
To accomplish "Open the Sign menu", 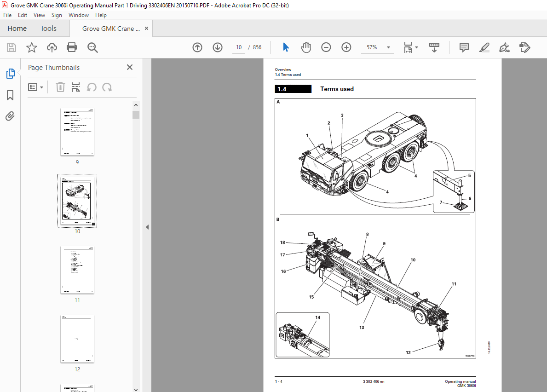I will [57, 15].
